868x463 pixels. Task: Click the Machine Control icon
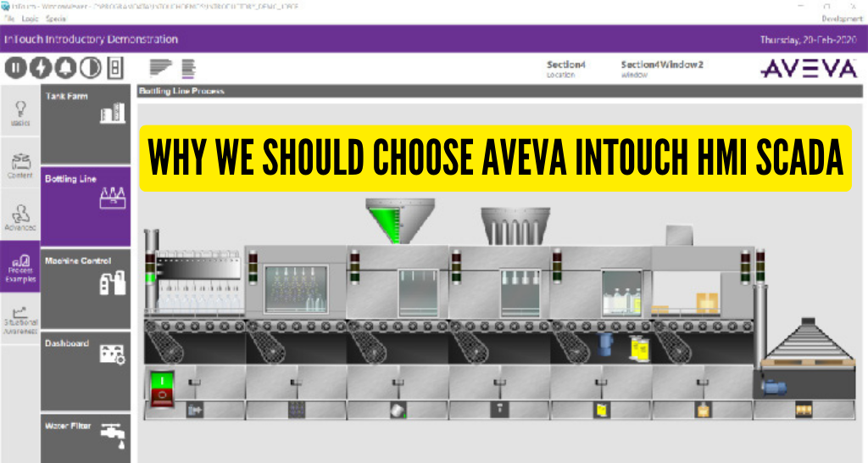click(113, 282)
